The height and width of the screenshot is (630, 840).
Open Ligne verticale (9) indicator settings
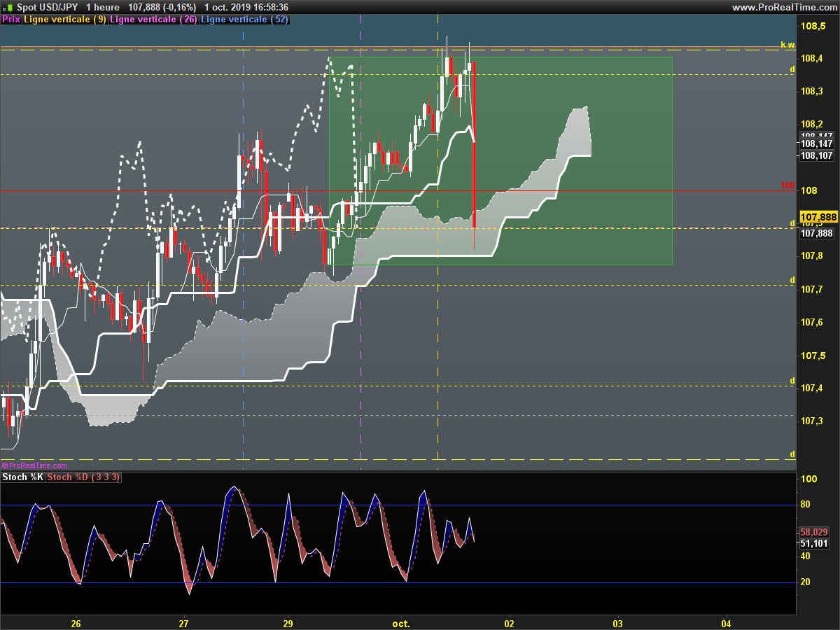click(65, 20)
